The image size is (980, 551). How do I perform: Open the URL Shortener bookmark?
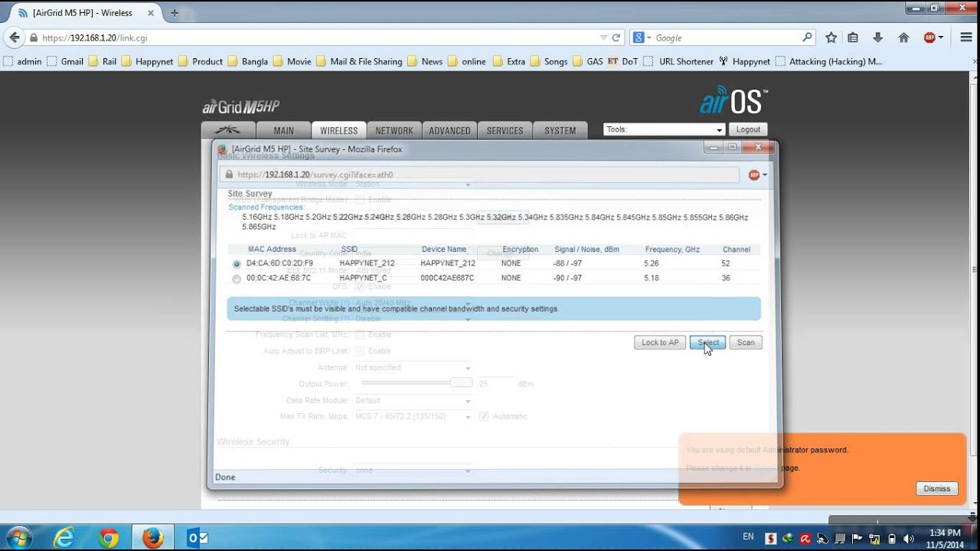(x=678, y=61)
